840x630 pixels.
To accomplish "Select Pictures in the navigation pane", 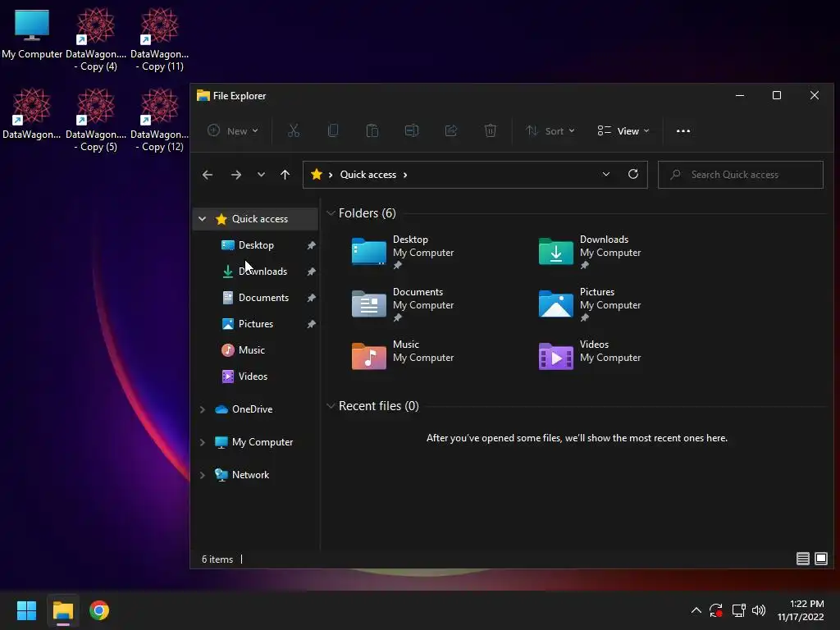I will (256, 323).
